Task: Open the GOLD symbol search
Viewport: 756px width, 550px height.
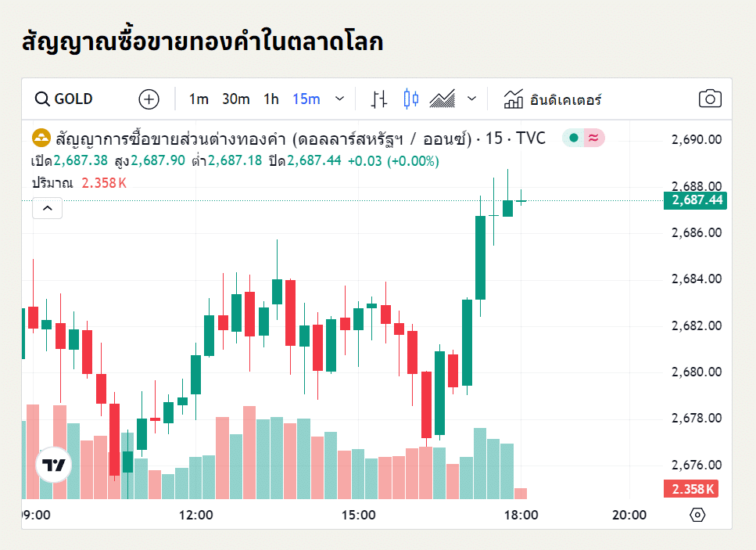Action: click(x=59, y=99)
